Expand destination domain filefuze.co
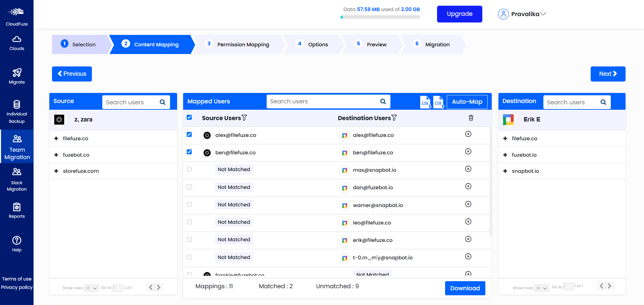The width and height of the screenshot is (644, 305). pos(505,139)
